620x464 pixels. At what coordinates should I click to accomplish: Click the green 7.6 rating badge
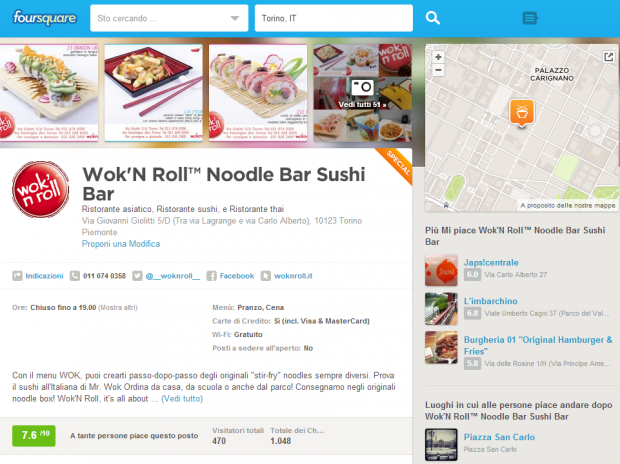(x=34, y=436)
